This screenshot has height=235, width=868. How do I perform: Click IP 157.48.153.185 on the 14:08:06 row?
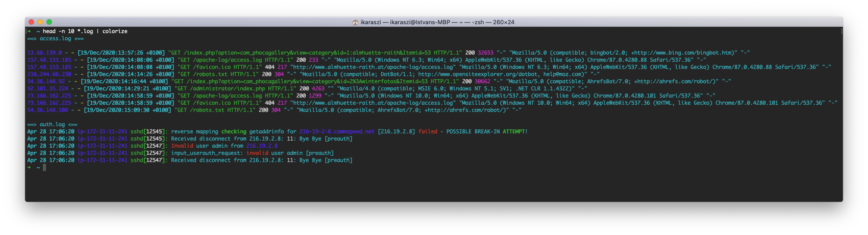click(x=49, y=60)
